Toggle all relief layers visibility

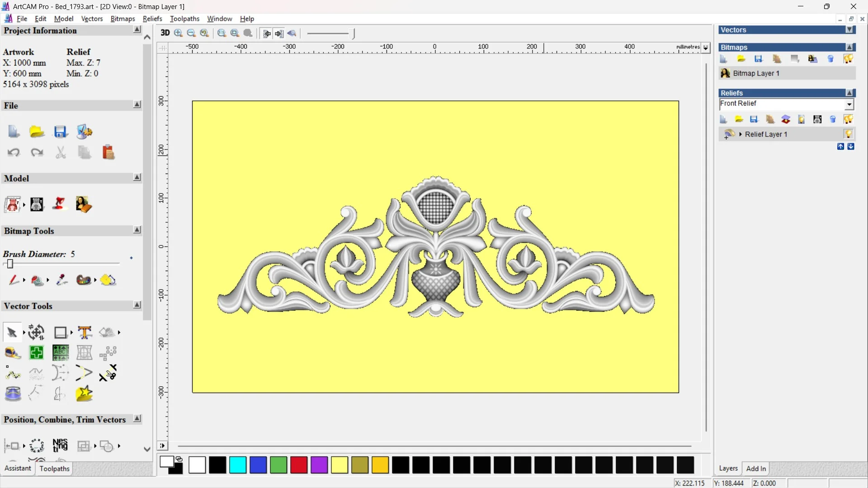click(x=848, y=119)
